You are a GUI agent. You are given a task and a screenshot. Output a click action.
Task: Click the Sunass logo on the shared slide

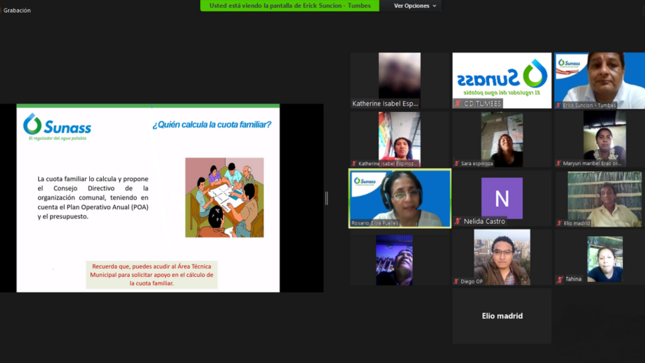(57, 127)
